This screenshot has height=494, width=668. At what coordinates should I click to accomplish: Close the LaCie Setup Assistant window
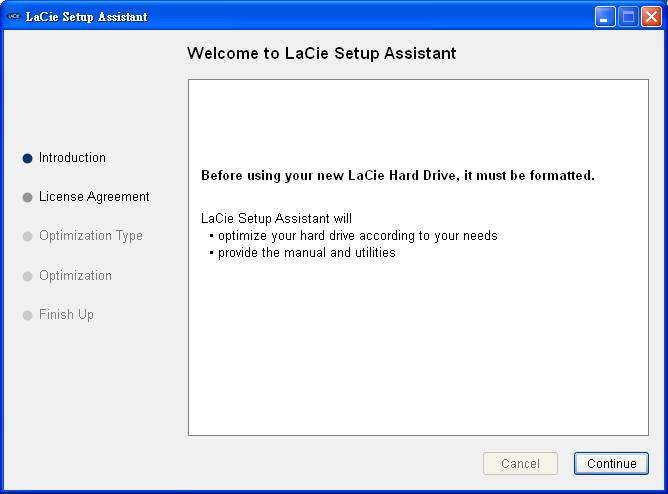(650, 16)
